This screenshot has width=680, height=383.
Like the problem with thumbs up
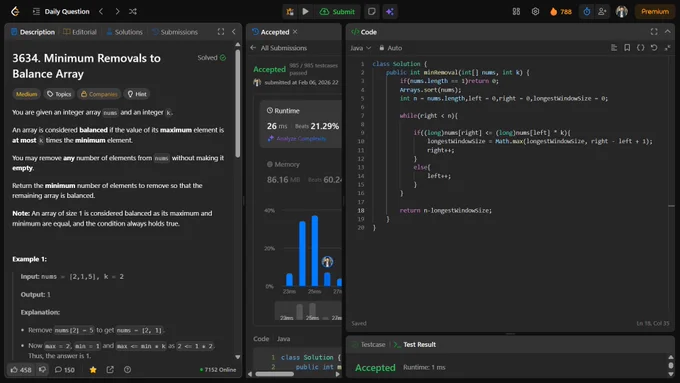[x=21, y=370]
